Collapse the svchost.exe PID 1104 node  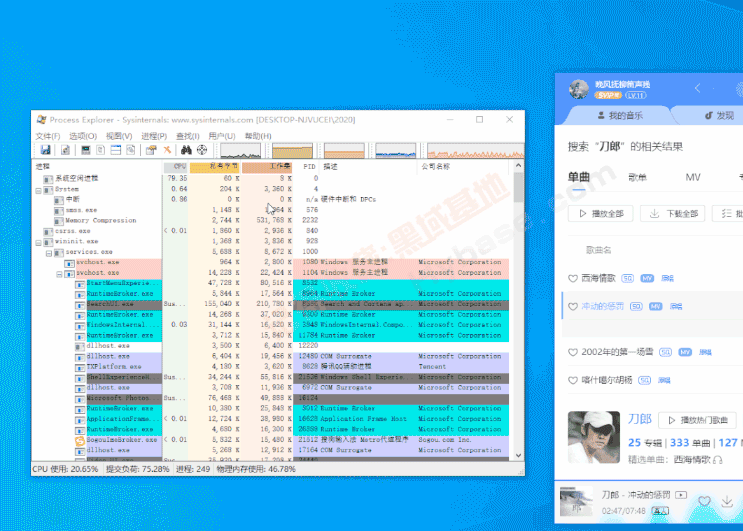click(x=59, y=274)
